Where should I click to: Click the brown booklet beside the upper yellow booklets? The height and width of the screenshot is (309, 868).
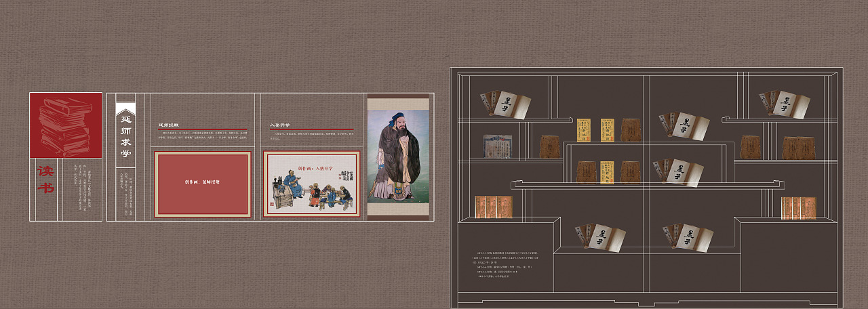631,130
